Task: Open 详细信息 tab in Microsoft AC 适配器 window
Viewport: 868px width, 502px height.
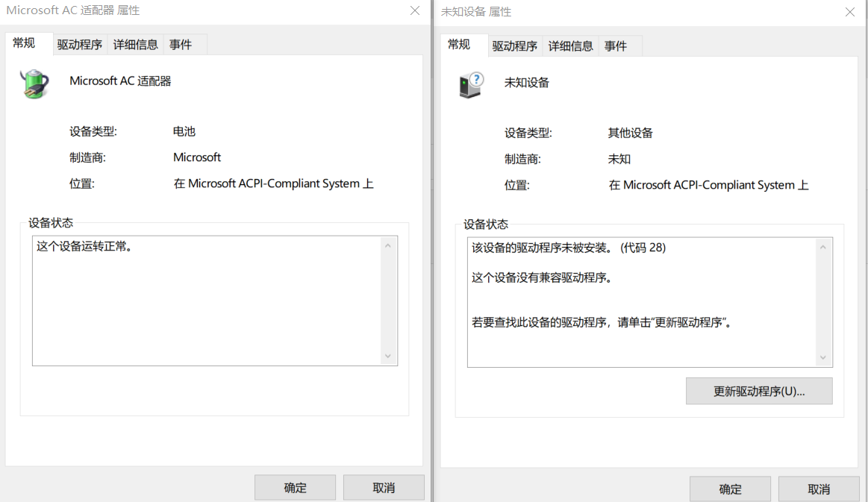Action: (x=136, y=45)
